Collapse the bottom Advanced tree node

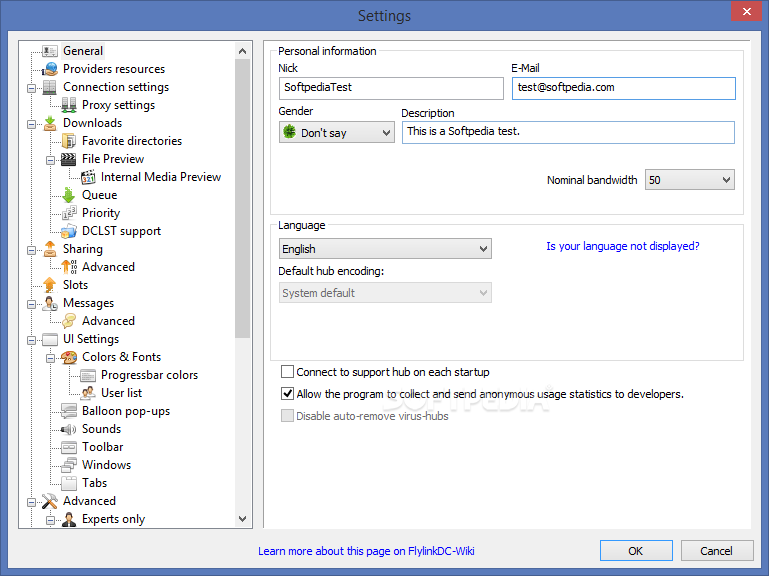pos(31,502)
